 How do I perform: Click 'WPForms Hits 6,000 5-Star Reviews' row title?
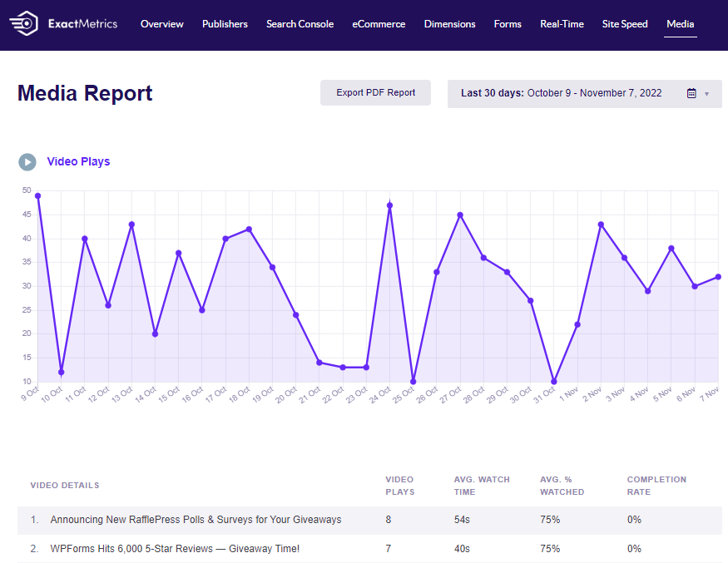[175, 549]
